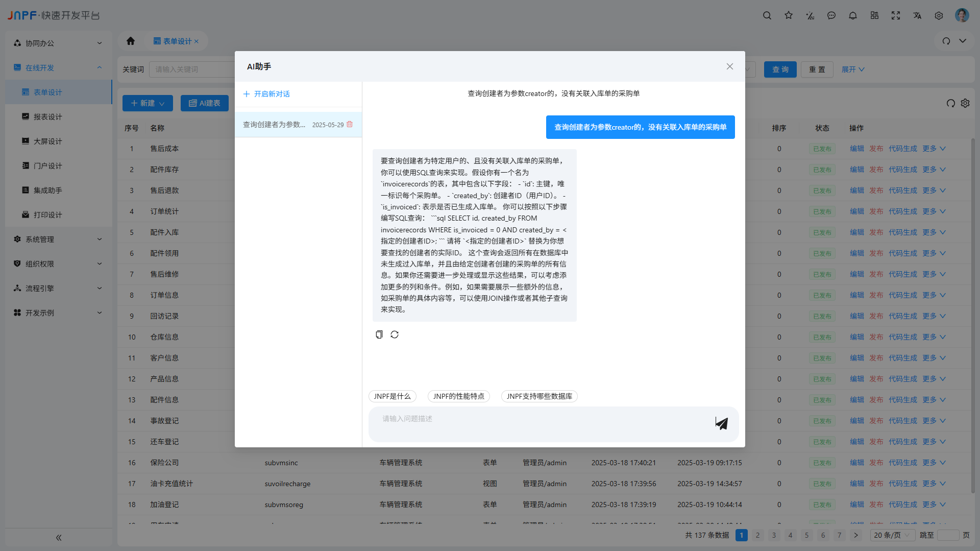The image size is (980, 551).
Task: Select conversation 查询创建者为参数...
Action: 298,125
